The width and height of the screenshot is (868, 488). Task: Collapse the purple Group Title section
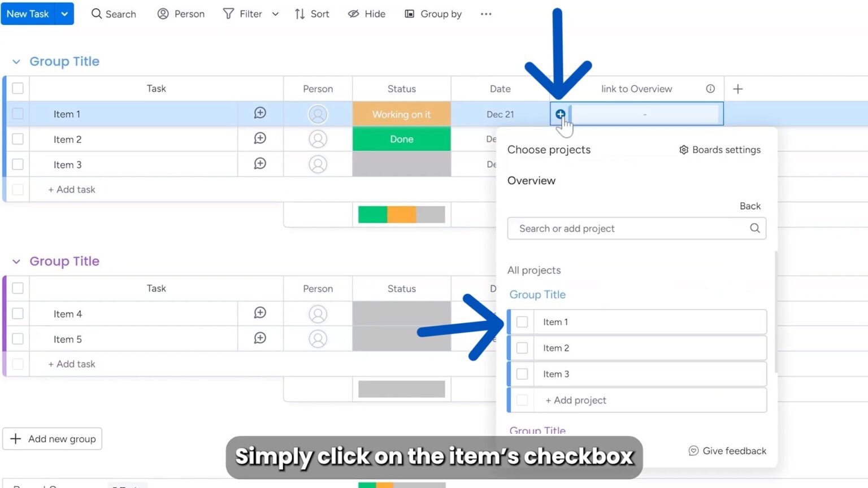16,262
